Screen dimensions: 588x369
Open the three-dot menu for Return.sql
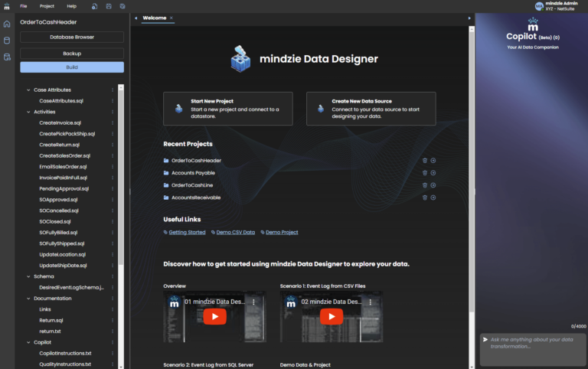[x=113, y=321]
